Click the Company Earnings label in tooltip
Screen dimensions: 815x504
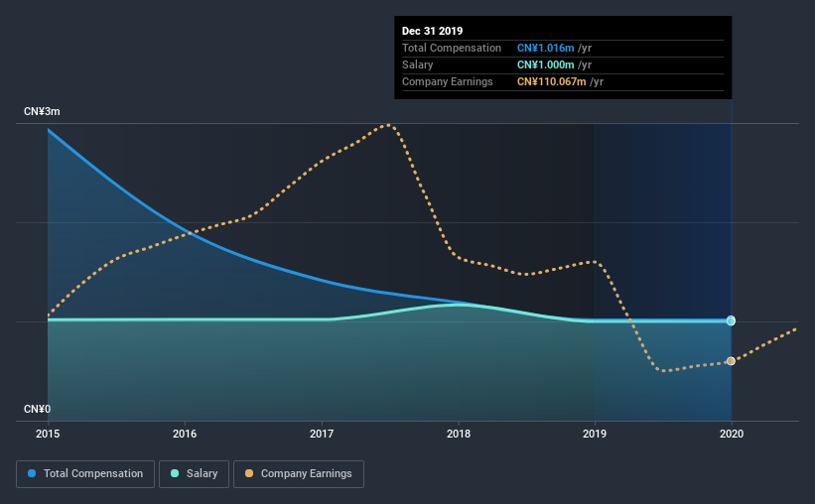447,82
